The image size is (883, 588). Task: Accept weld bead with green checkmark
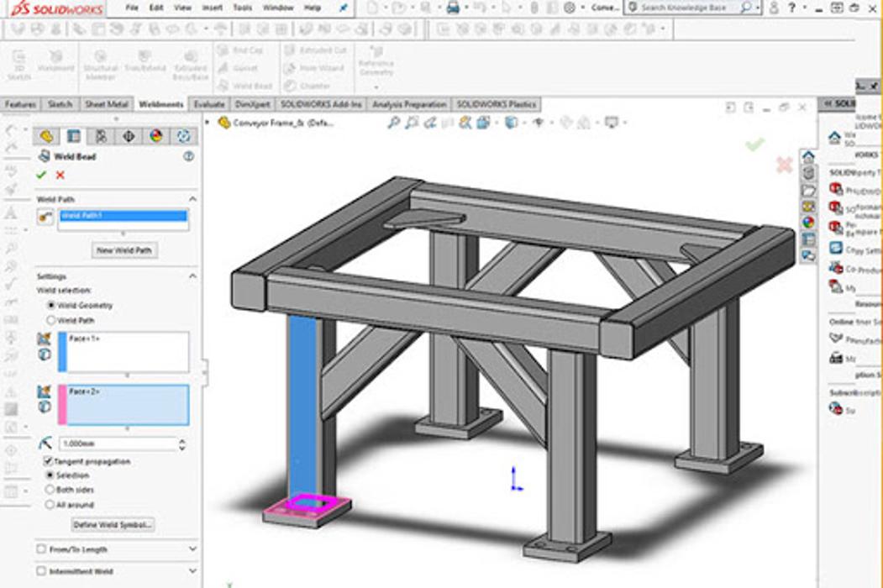[x=41, y=175]
